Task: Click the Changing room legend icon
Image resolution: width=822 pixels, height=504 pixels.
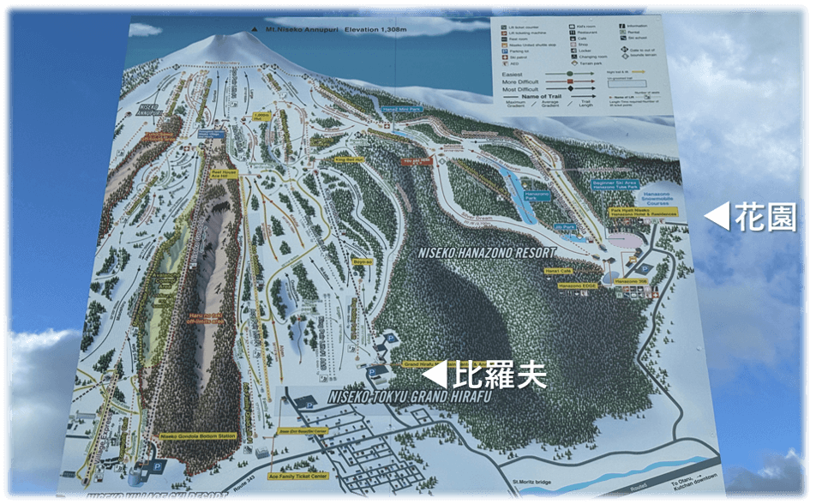Action: click(573, 57)
